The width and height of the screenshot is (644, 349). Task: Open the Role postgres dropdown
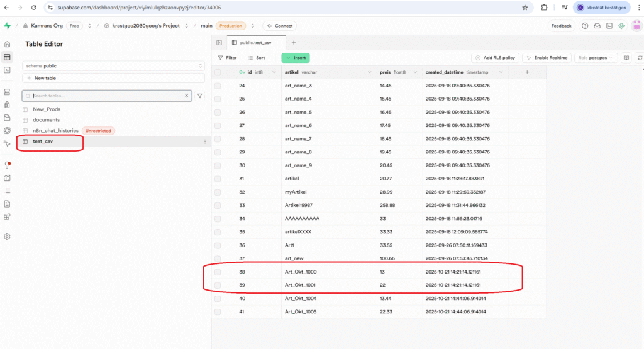[x=596, y=58]
